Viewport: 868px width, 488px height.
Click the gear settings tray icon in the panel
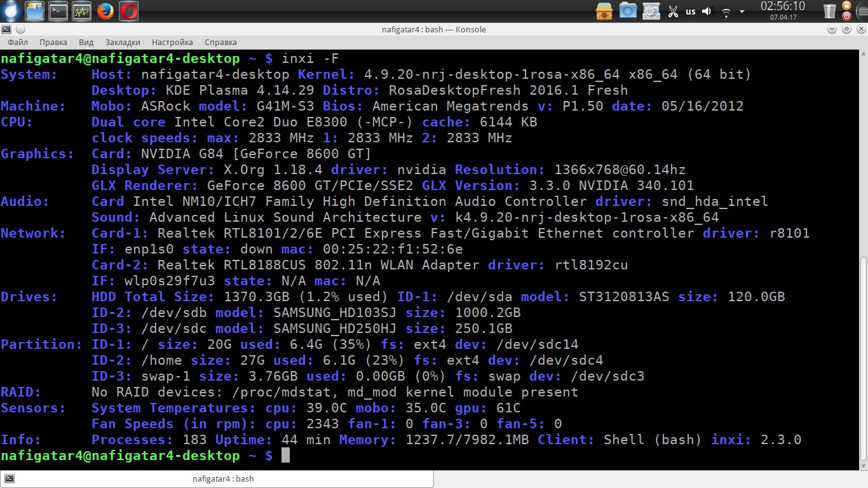[651, 11]
